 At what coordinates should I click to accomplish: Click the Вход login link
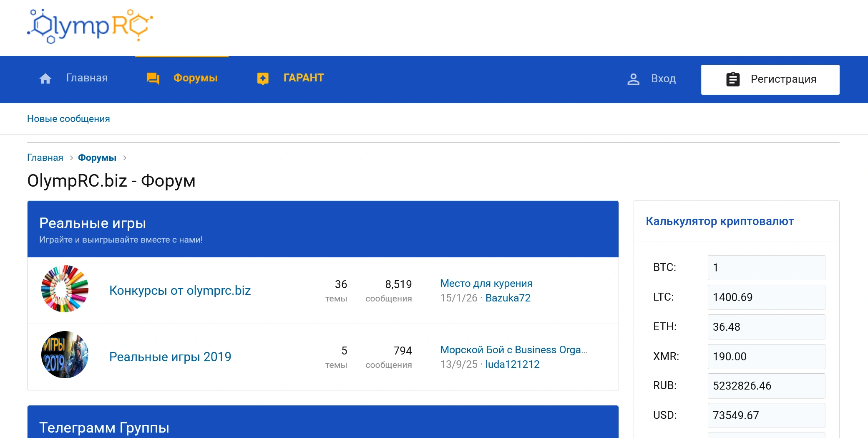[663, 79]
